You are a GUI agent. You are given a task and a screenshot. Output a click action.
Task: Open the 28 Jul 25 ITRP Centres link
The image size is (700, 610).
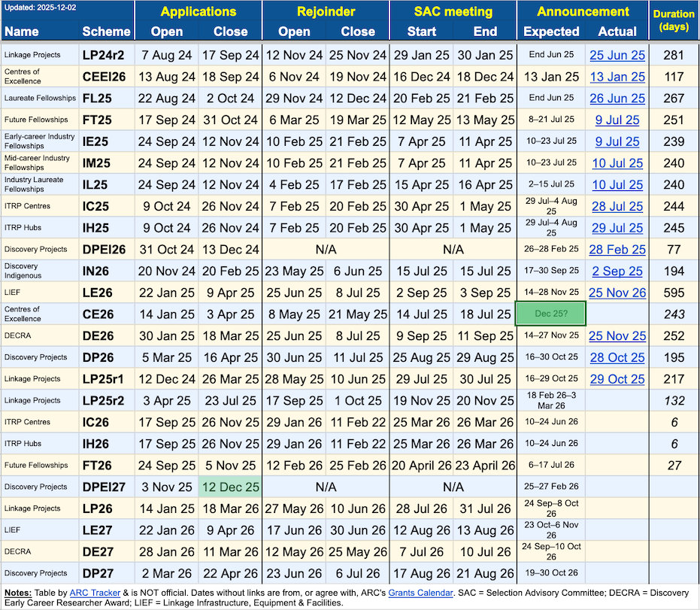coord(617,207)
